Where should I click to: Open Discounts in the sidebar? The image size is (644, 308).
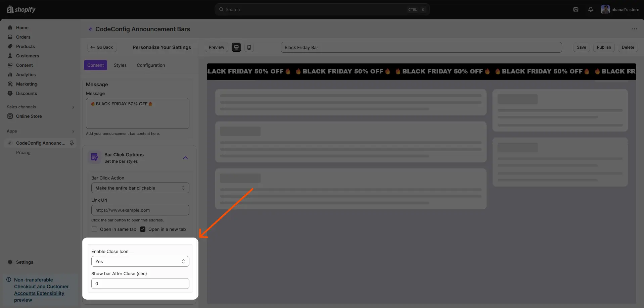27,93
